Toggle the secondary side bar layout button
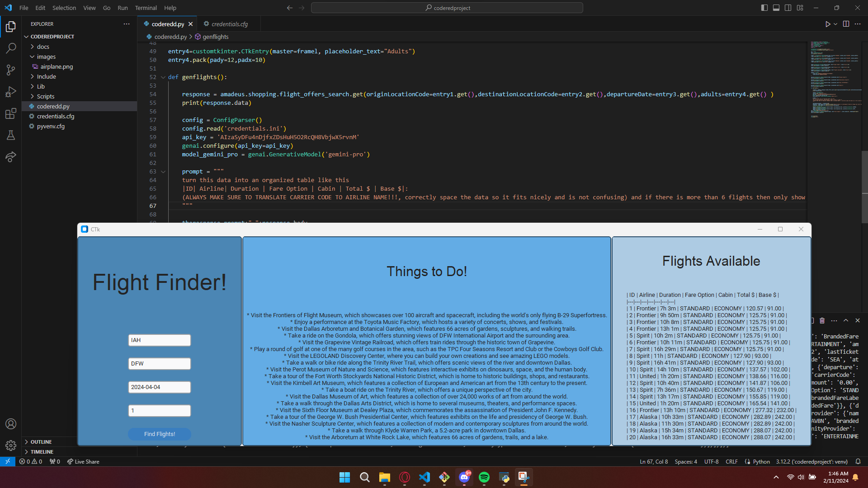This screenshot has width=868, height=488. coord(788,8)
